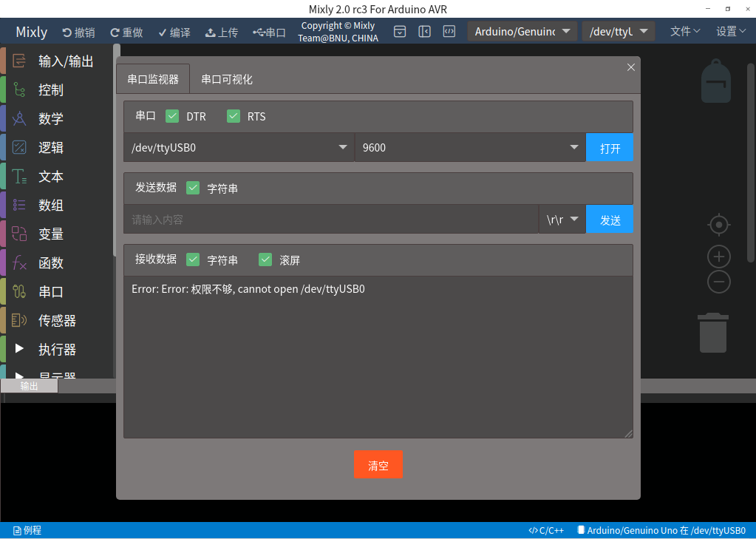Switch to the 串口监视器 tab
756x539 pixels.
[153, 79]
